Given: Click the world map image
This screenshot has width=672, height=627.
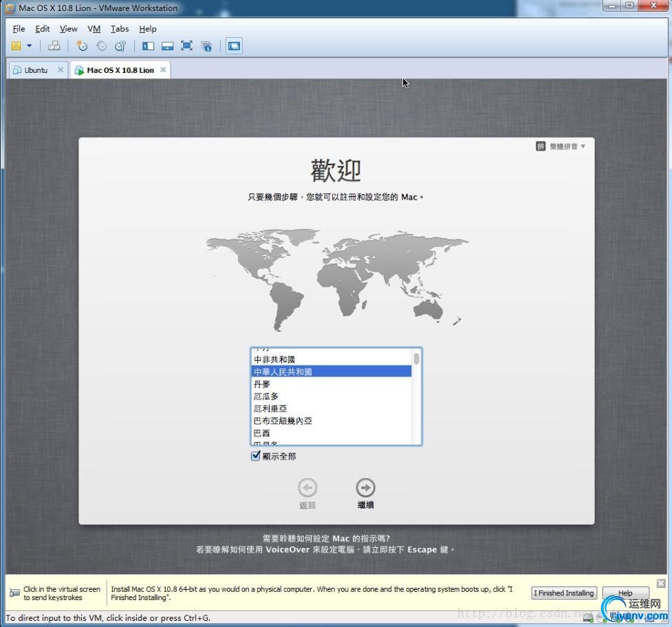Looking at the screenshot, I should tap(337, 279).
